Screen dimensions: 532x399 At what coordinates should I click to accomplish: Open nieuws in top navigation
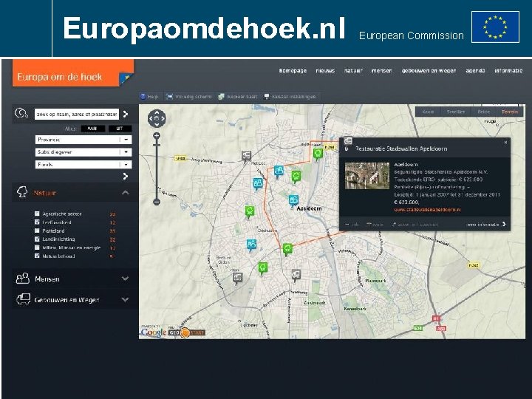(x=325, y=71)
